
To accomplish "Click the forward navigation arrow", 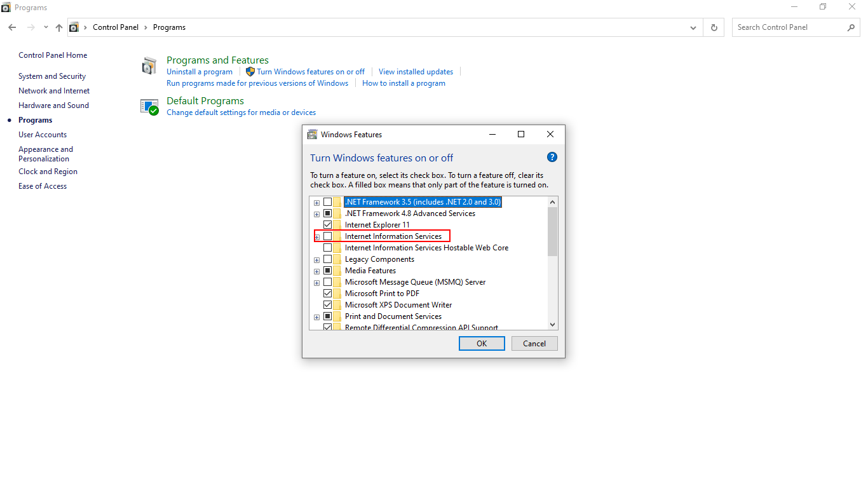I will 31,27.
